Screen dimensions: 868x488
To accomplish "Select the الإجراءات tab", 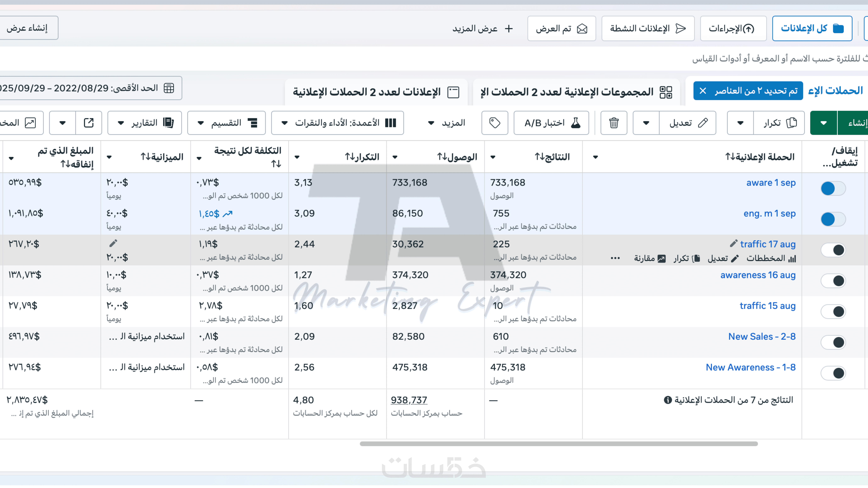I will [733, 28].
